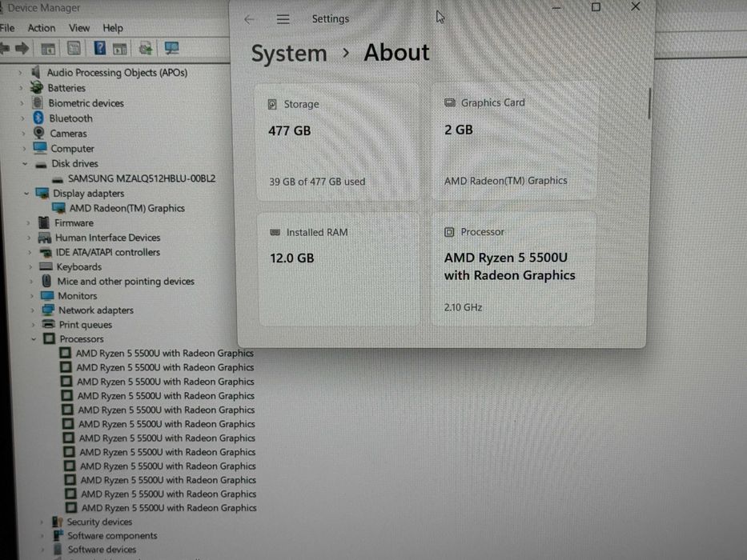Expand the Computer node
This screenshot has height=560, width=747.
(x=25, y=149)
